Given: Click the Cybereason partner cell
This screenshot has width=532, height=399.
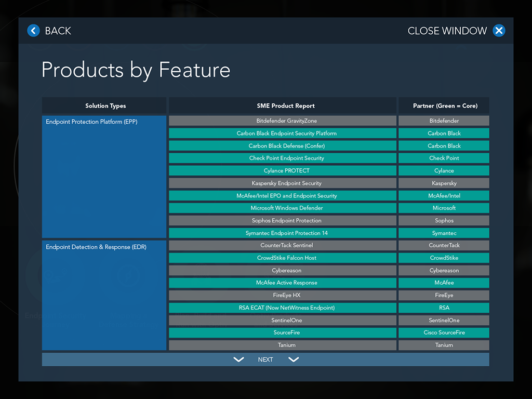Looking at the screenshot, I should coord(444,270).
